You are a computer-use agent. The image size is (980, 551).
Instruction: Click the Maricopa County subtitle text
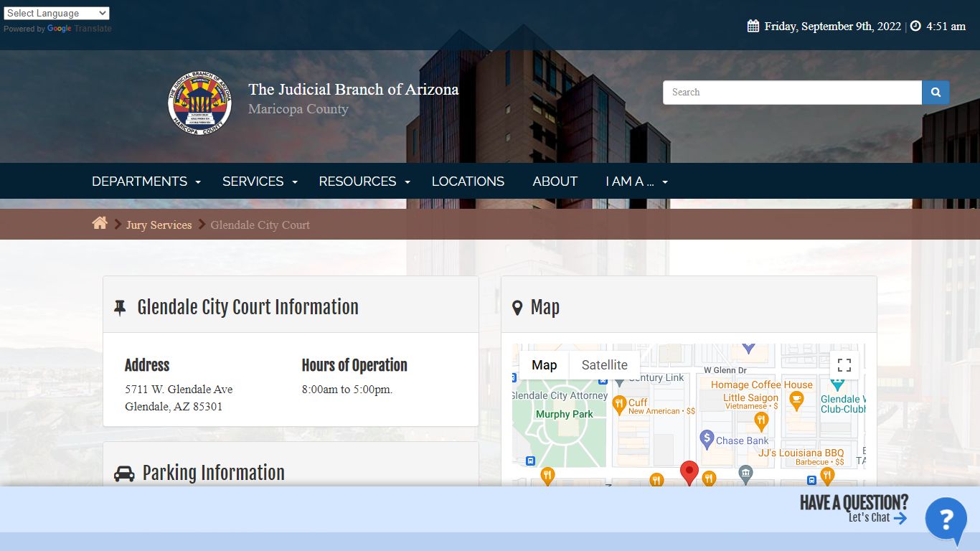pyautogui.click(x=298, y=109)
